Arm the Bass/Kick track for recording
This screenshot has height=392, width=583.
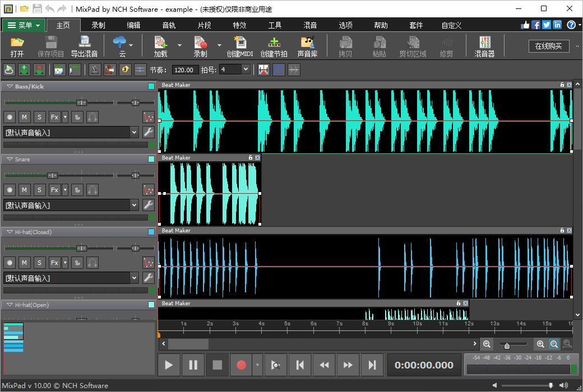[x=10, y=117]
